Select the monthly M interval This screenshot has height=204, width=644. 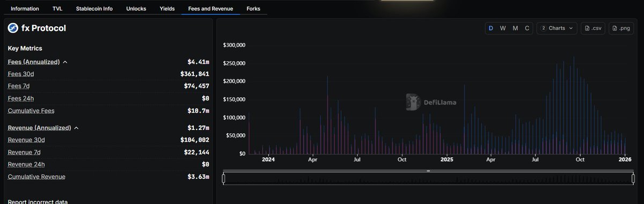(x=515, y=28)
